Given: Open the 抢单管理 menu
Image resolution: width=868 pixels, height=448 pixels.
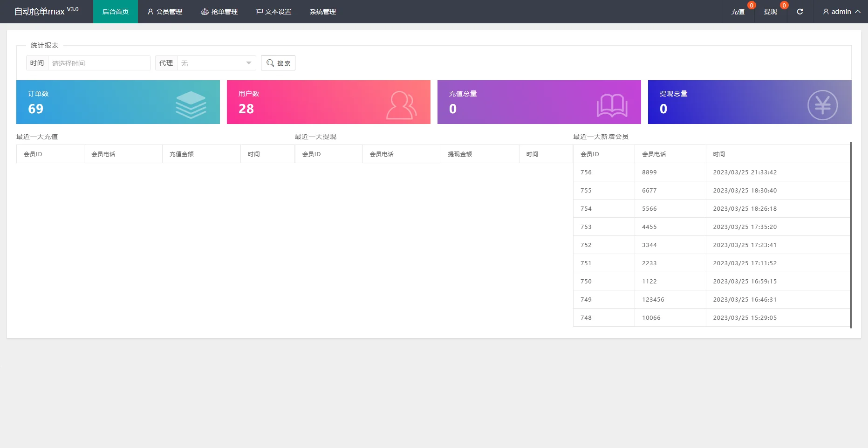Looking at the screenshot, I should click(219, 12).
